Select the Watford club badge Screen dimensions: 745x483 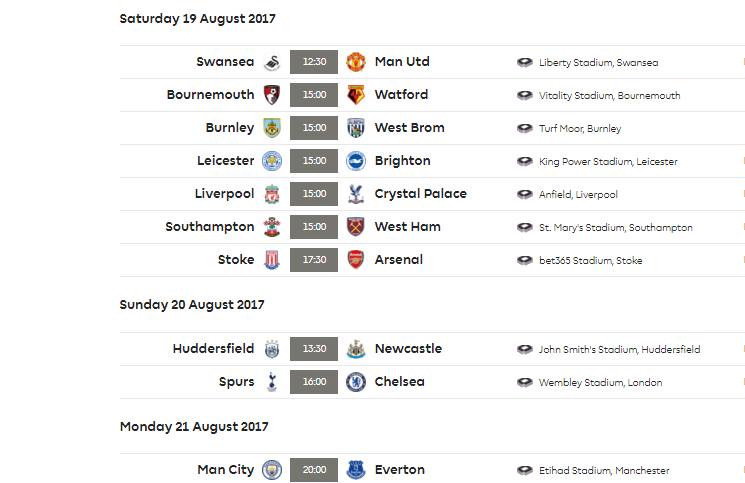click(355, 95)
